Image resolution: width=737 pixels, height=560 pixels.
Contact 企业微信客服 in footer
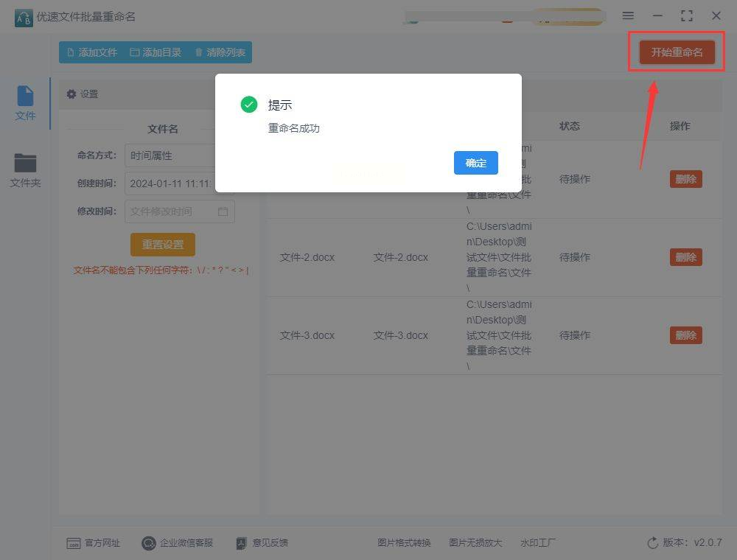[x=177, y=543]
